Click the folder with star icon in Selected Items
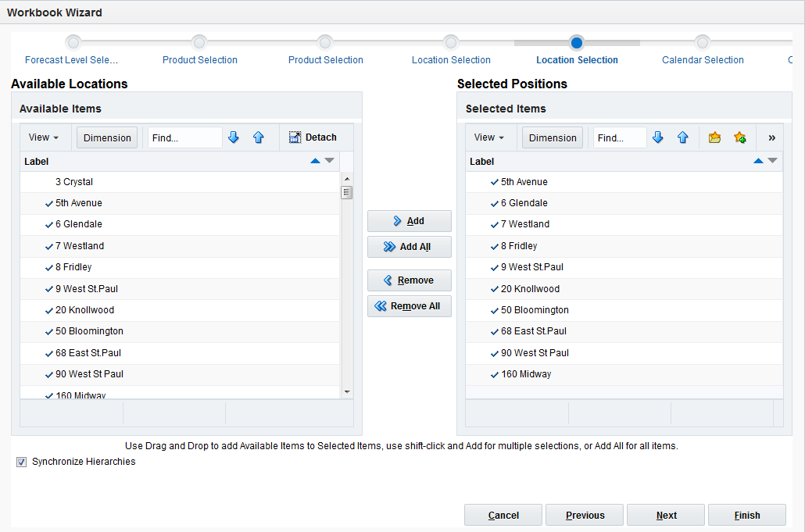Screen dimensions: 805x532 [x=714, y=137]
